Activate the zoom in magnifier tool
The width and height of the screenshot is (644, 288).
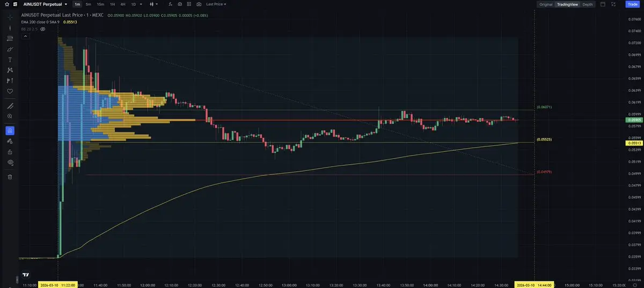(x=10, y=116)
